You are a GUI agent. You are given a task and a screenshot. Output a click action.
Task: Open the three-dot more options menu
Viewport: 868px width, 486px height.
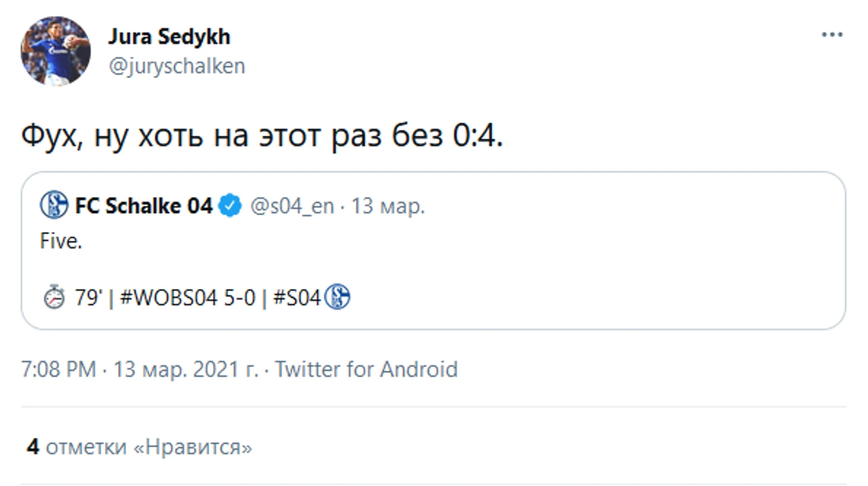[x=832, y=35]
